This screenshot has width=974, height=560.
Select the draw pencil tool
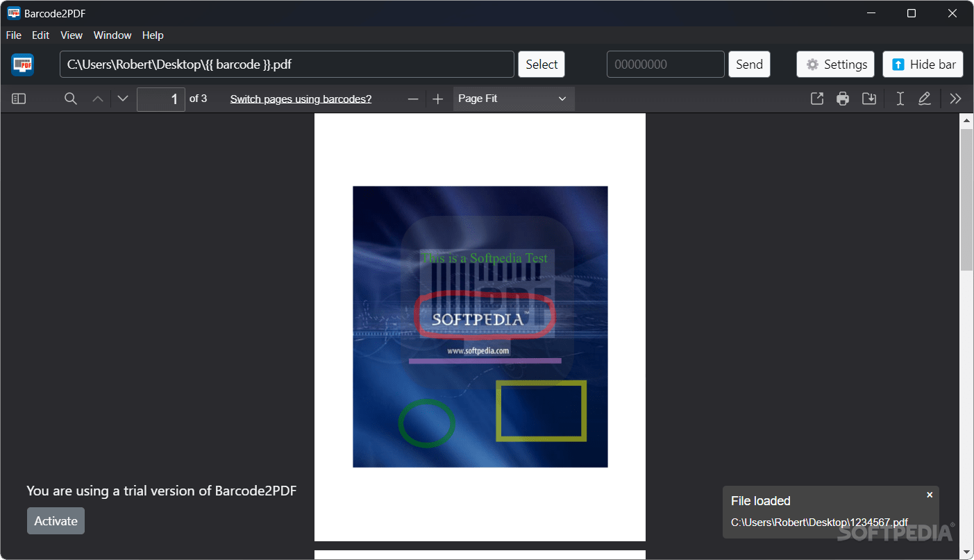click(x=925, y=99)
